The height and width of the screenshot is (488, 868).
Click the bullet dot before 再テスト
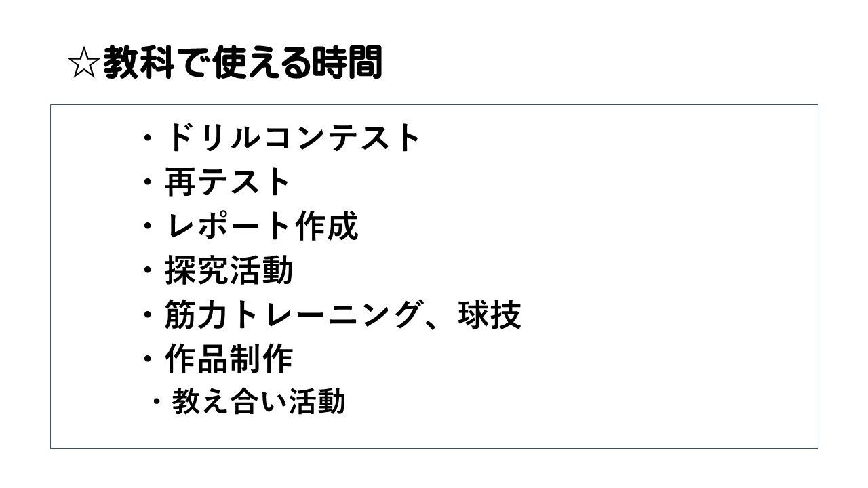[149, 183]
